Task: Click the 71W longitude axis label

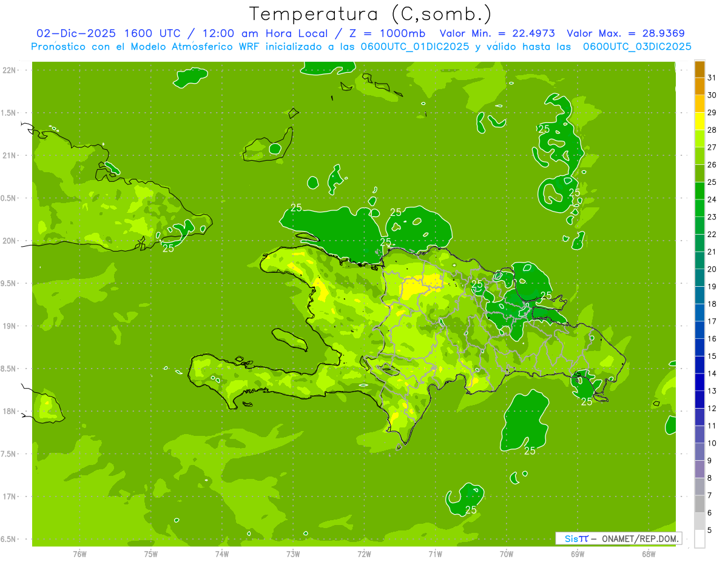Action: click(x=435, y=554)
